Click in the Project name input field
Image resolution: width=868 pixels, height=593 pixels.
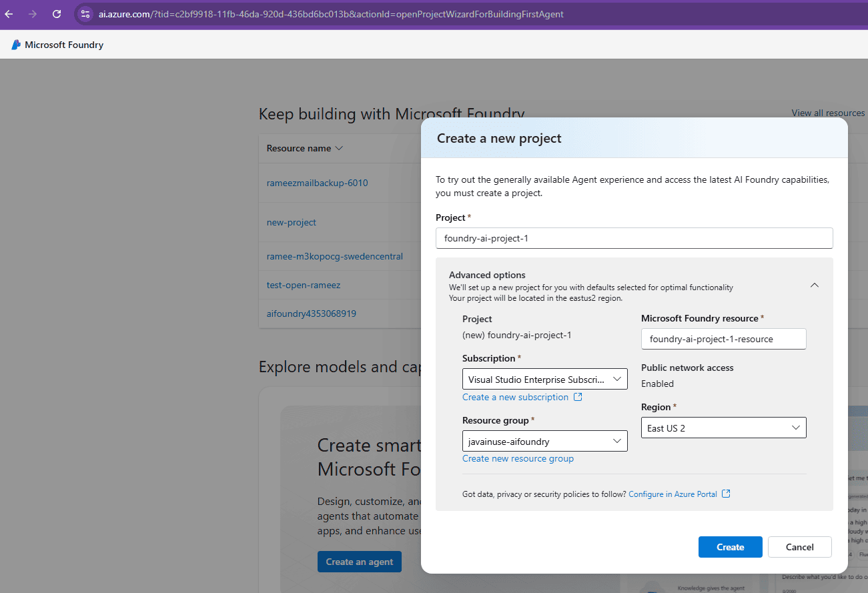pyautogui.click(x=634, y=238)
